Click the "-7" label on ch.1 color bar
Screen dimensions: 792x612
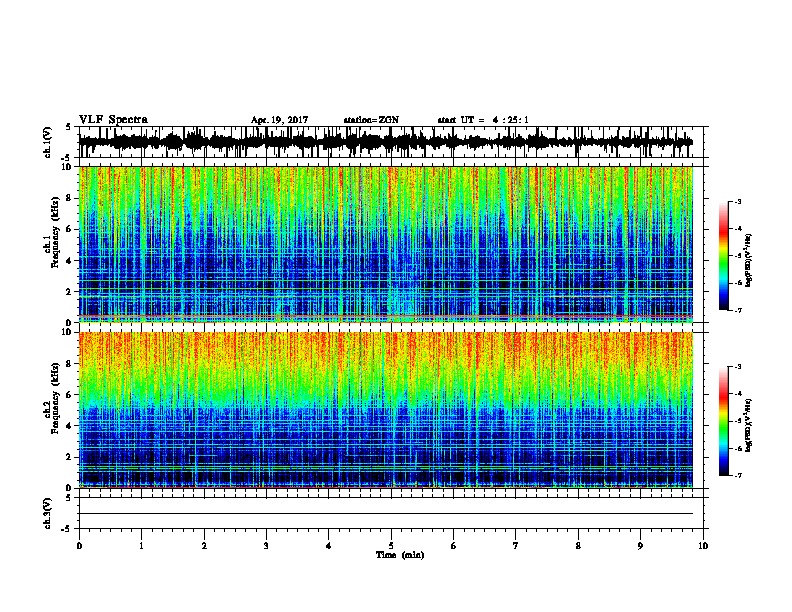[x=738, y=310]
